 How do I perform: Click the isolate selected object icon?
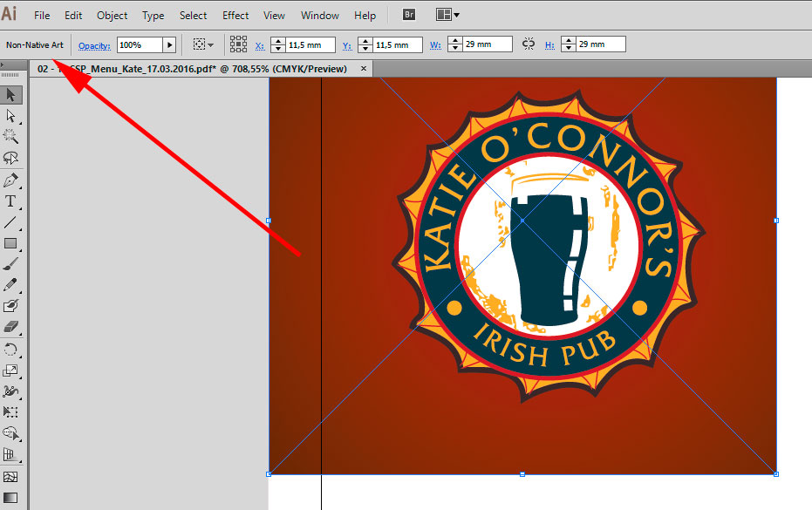[199, 44]
